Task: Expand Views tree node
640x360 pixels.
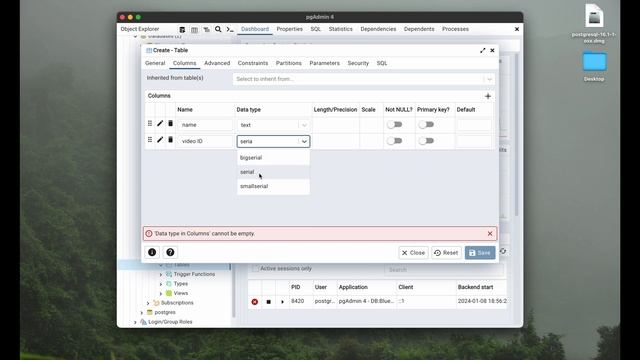Action: [x=161, y=293]
